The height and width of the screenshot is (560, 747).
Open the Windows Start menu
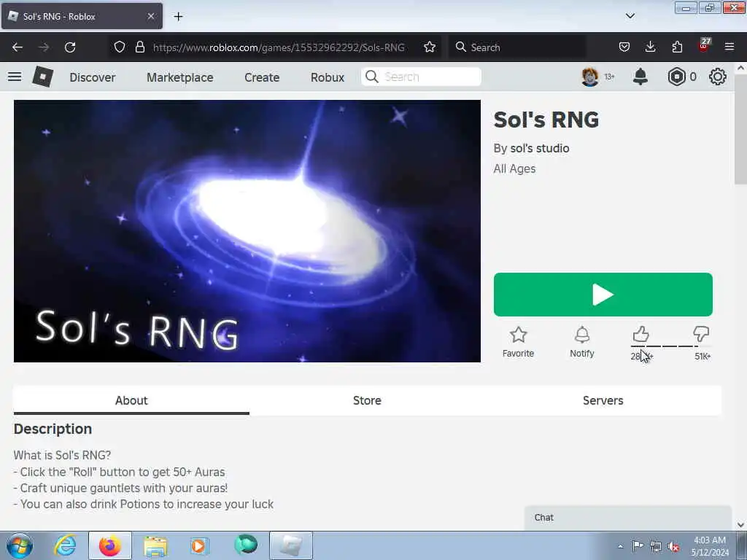[x=20, y=545]
